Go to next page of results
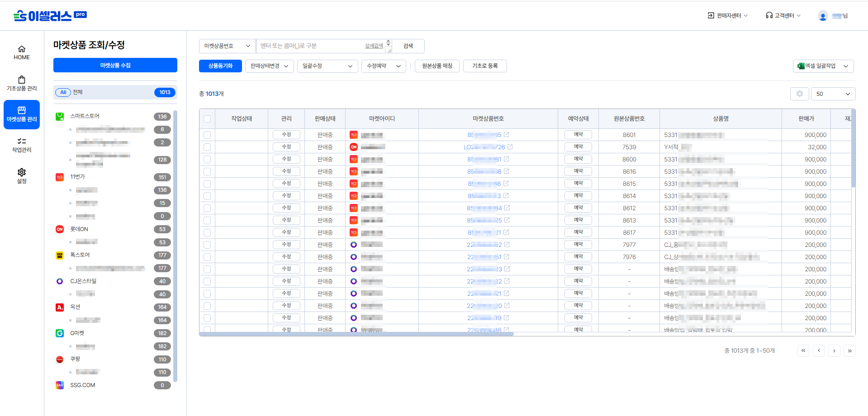868x416 pixels. click(x=834, y=351)
